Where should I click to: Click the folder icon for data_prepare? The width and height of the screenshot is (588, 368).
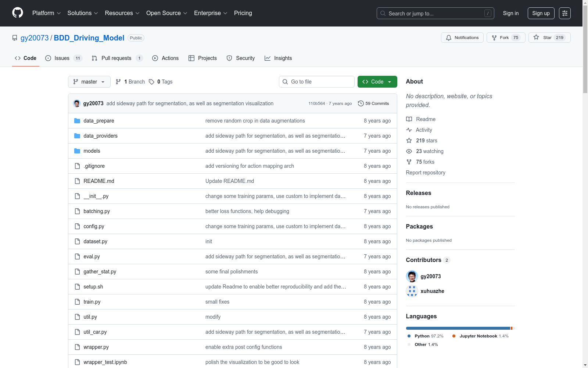pyautogui.click(x=77, y=121)
